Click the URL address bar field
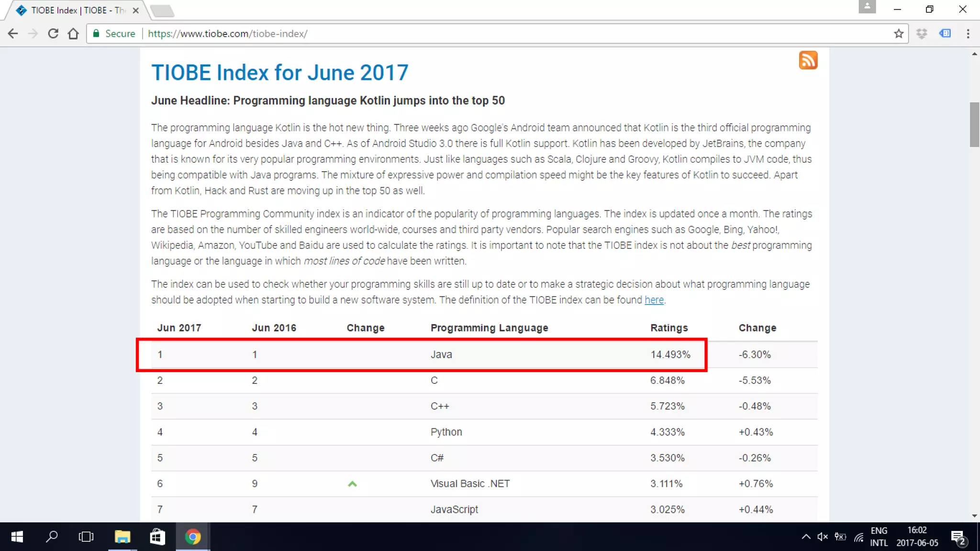 tap(479, 33)
